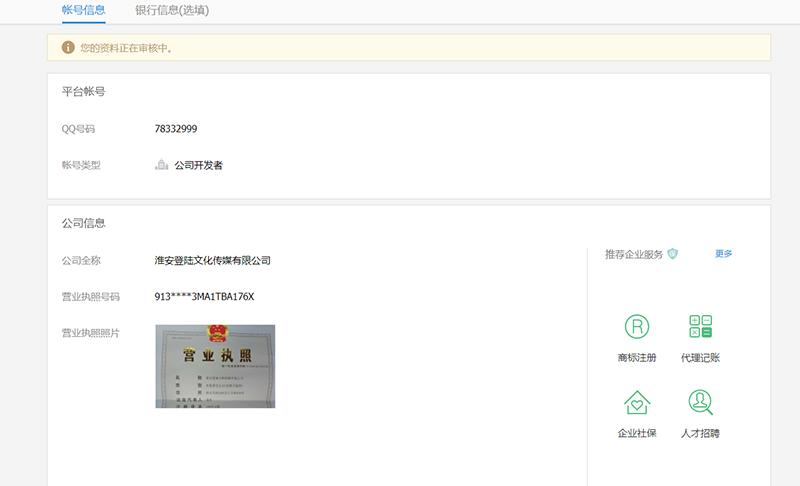The image size is (800, 486).
Task: Open the 企业社保 house-heart icon
Action: [637, 402]
